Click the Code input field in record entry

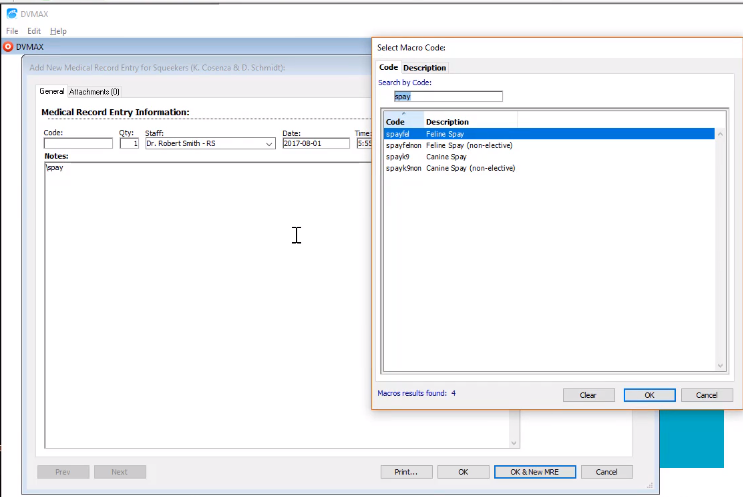[78, 143]
